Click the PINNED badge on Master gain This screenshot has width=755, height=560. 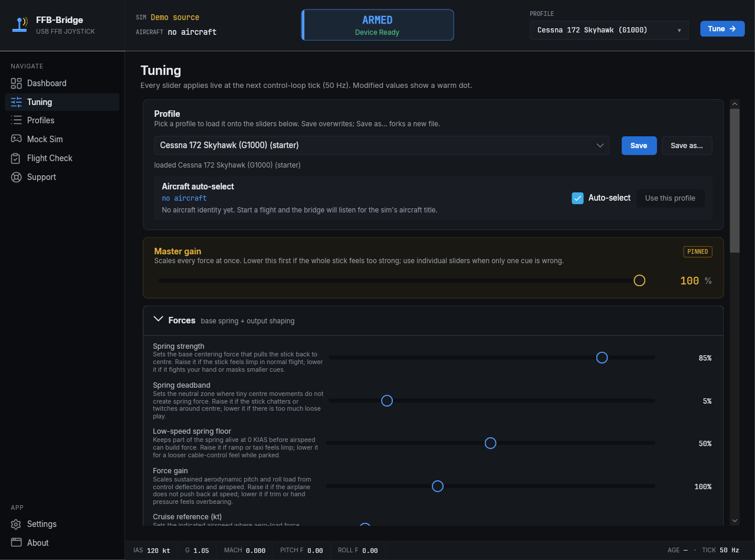[698, 251]
